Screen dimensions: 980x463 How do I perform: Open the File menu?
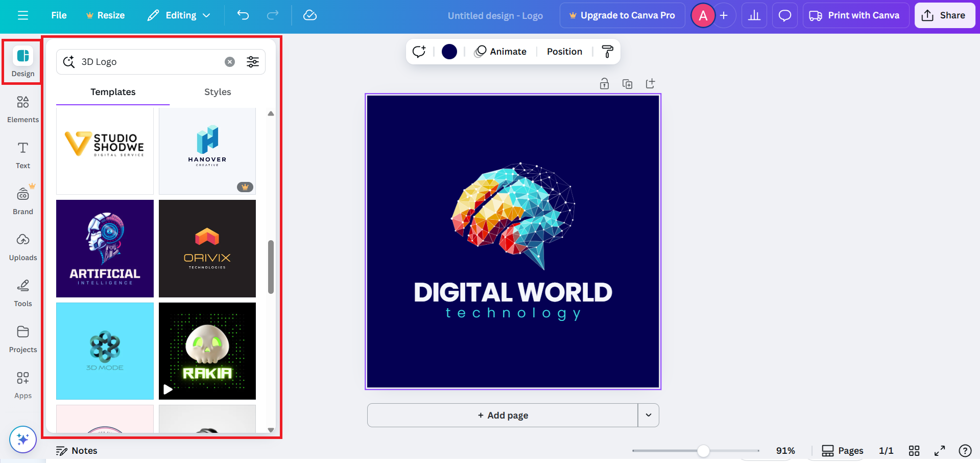pyautogui.click(x=58, y=15)
